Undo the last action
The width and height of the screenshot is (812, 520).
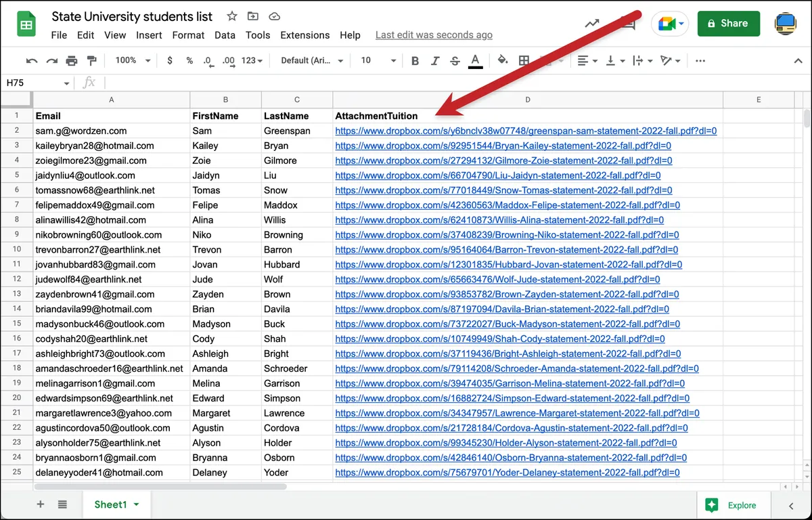point(32,60)
